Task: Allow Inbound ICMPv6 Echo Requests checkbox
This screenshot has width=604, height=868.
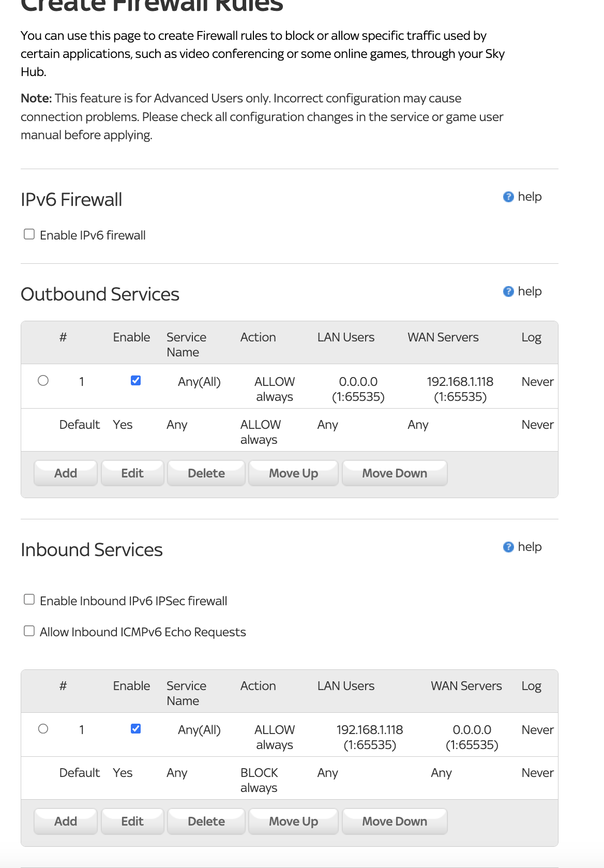Action: click(x=29, y=631)
